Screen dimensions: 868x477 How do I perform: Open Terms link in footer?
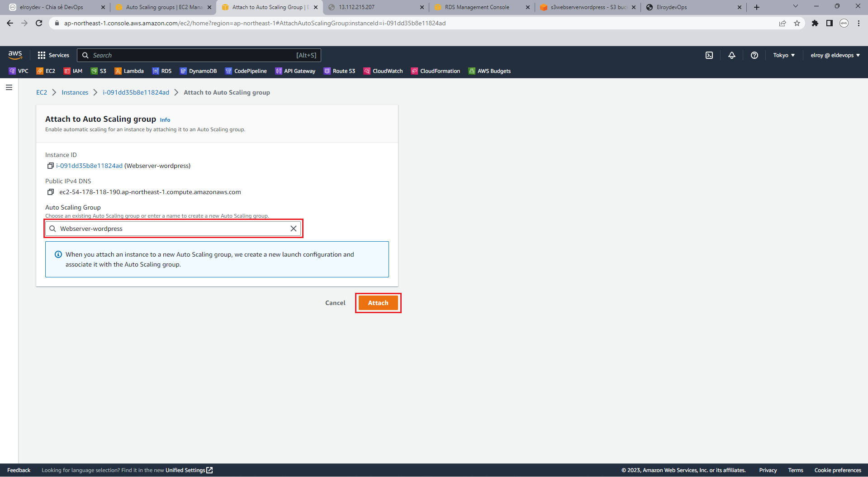pyautogui.click(x=796, y=470)
